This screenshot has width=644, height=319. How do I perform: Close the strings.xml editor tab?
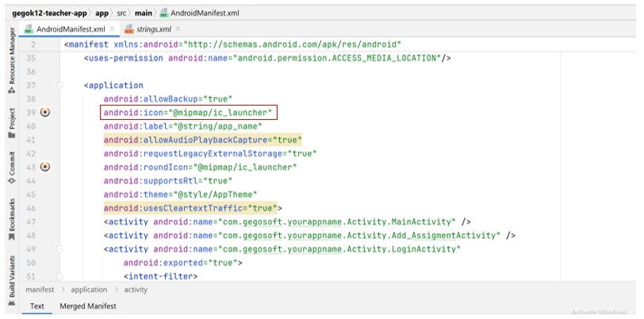click(x=178, y=29)
